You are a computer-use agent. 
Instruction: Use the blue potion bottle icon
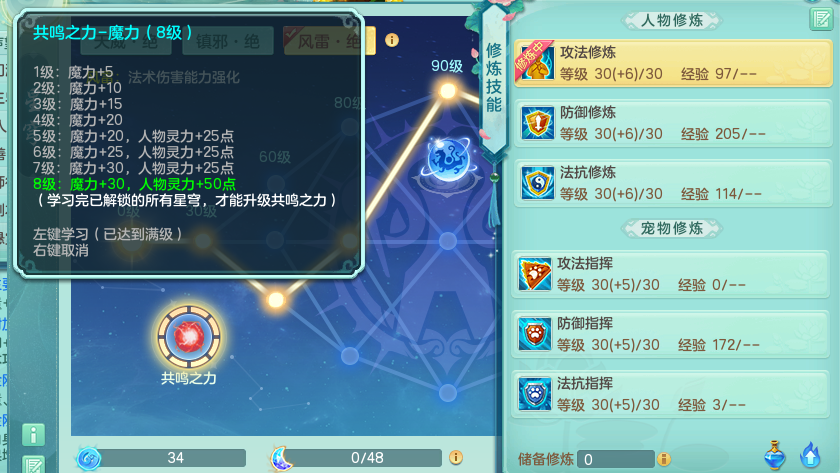point(775,455)
